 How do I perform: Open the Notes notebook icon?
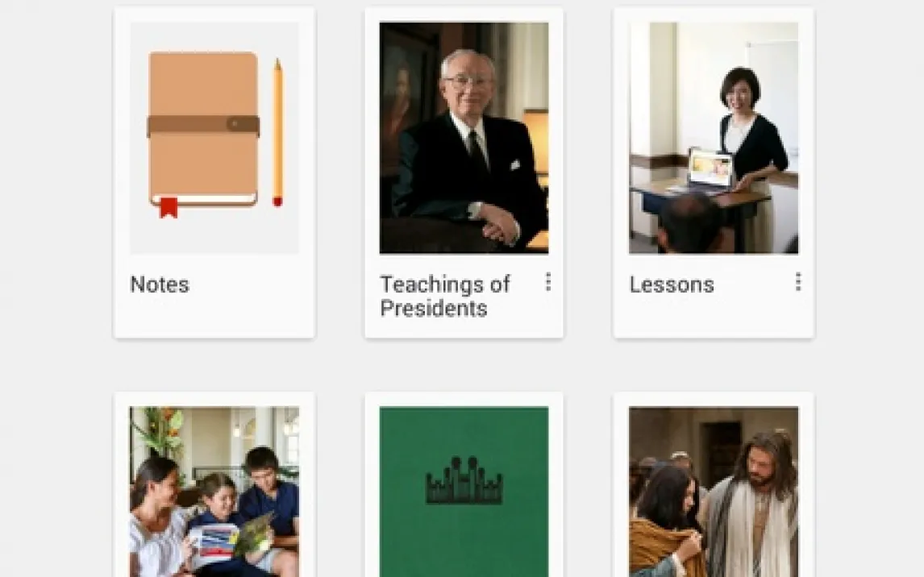pyautogui.click(x=203, y=130)
